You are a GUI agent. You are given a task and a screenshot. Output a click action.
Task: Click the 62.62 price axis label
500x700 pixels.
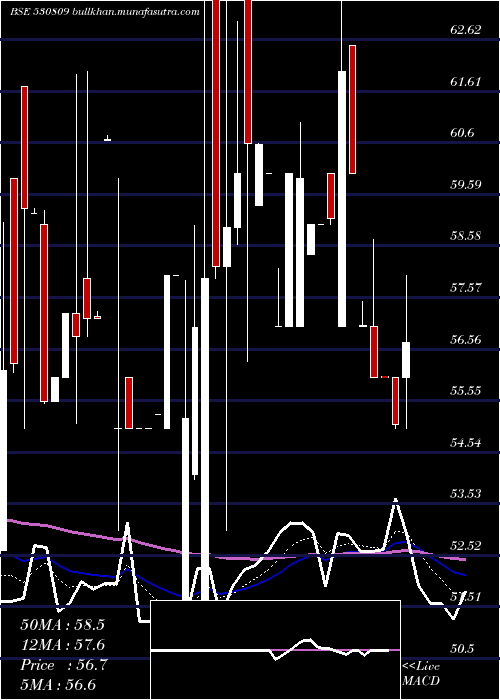coord(466,30)
